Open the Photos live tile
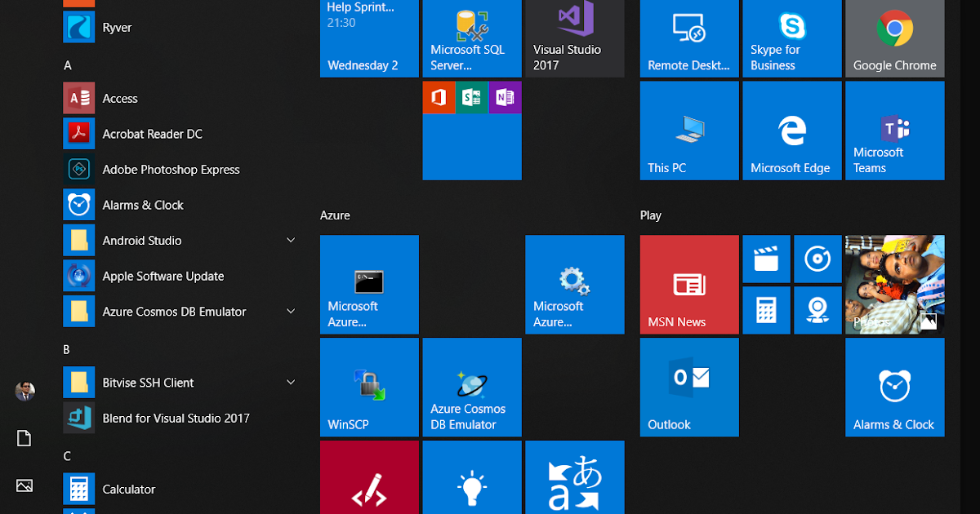 (x=894, y=285)
